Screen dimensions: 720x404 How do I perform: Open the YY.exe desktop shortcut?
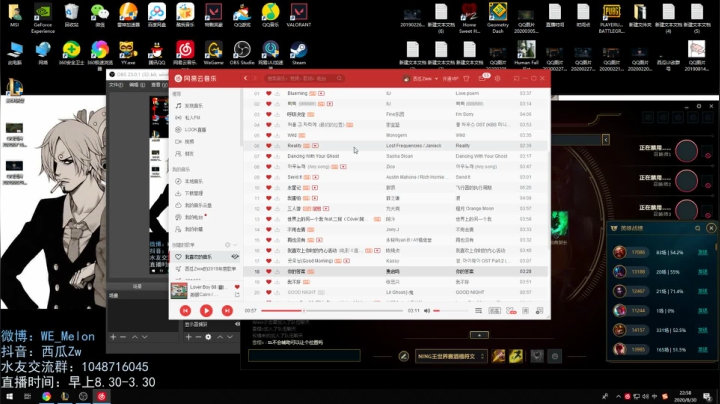(x=128, y=52)
